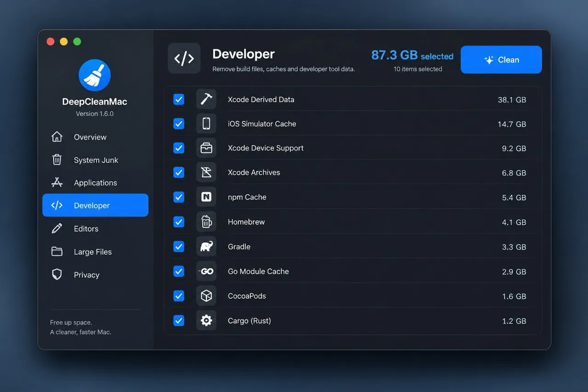Uncheck Xcode Derived Data checkbox

click(x=179, y=99)
